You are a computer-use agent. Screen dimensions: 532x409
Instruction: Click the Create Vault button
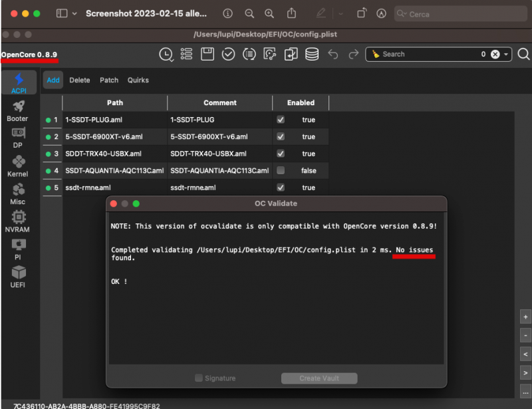pos(319,378)
